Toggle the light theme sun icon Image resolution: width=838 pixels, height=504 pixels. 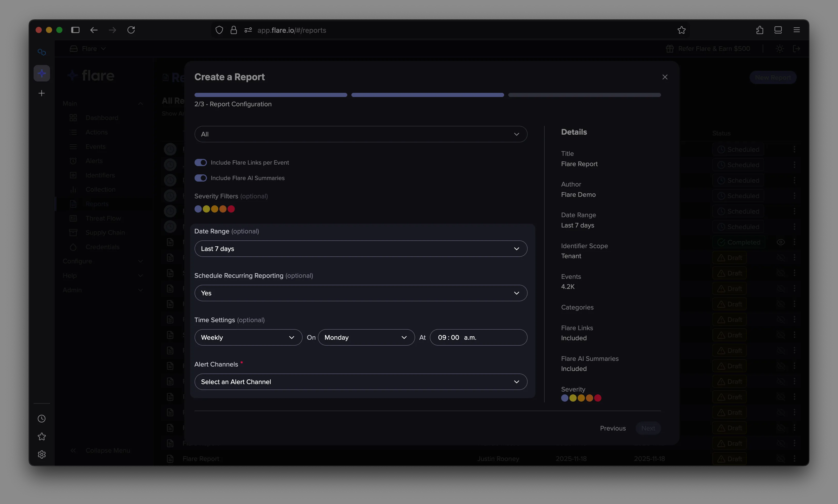tap(780, 48)
